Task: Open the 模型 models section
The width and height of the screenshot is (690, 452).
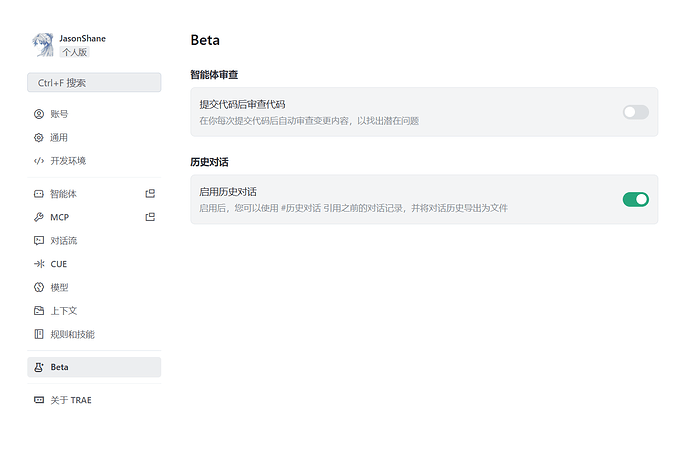Action: click(94, 287)
